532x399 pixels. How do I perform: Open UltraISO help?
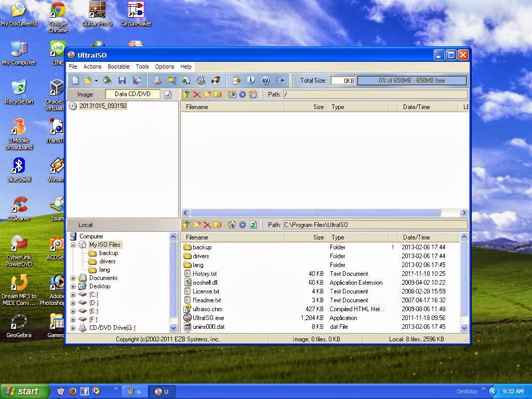(x=265, y=81)
